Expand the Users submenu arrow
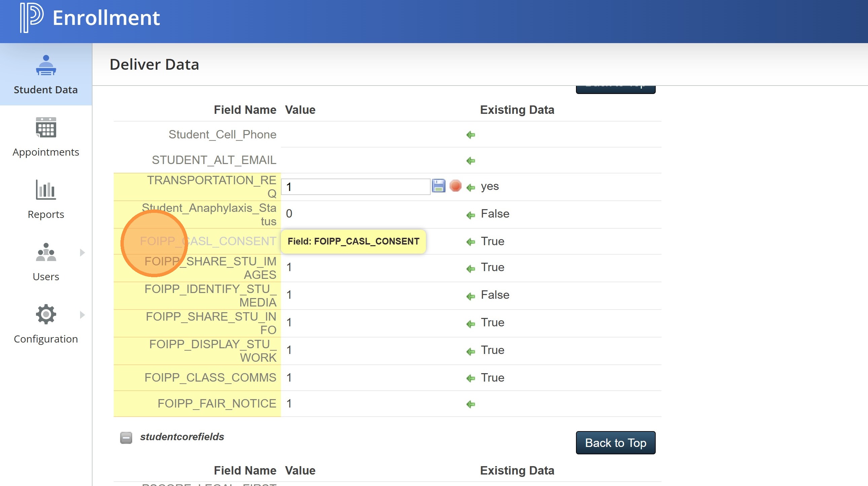Image resolution: width=868 pixels, height=486 pixels. [82, 253]
